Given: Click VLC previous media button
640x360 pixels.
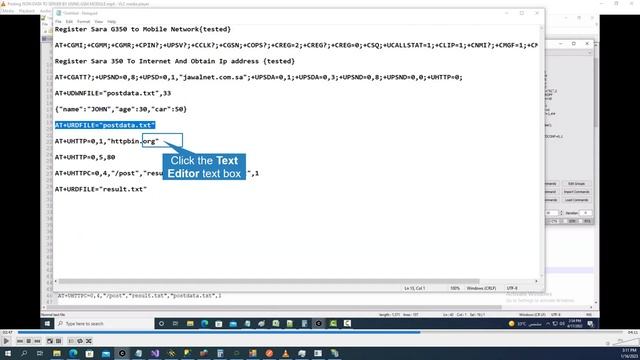Looking at the screenshot, I should pyautogui.click(x=20, y=341).
